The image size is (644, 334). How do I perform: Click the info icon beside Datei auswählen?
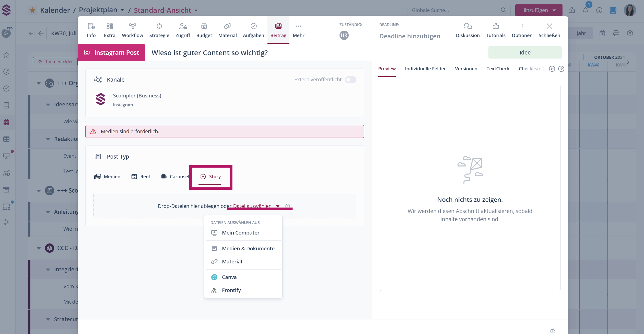[288, 206]
